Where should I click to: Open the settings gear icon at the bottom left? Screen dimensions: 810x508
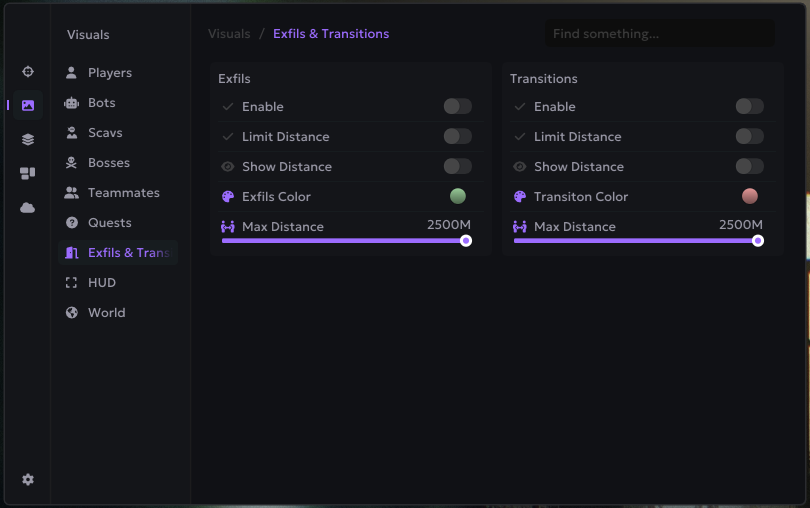(28, 480)
